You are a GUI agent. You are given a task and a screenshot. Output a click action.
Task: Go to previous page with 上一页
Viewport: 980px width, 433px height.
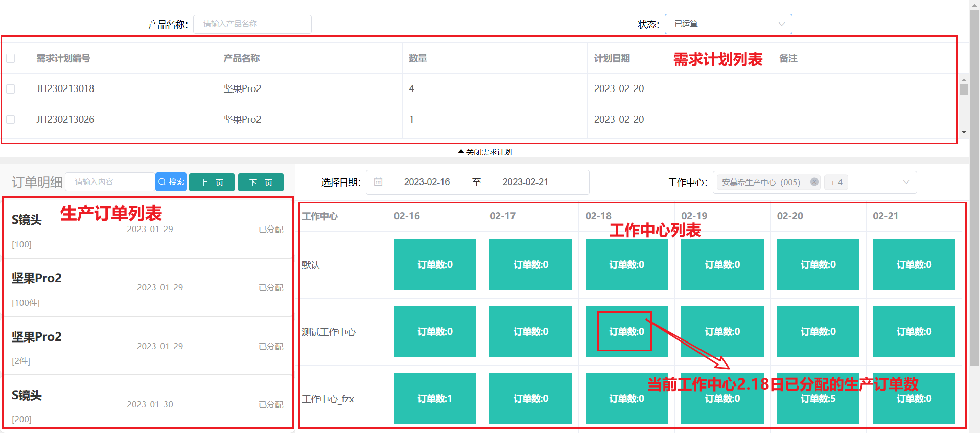tap(212, 183)
